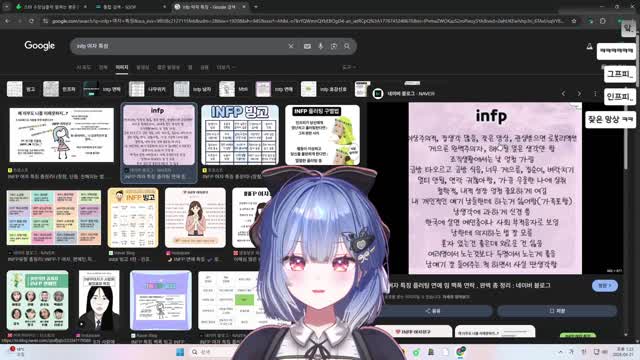Click the 네이버 블로그 source icon in preview
The width and height of the screenshot is (640, 360).
[378, 93]
